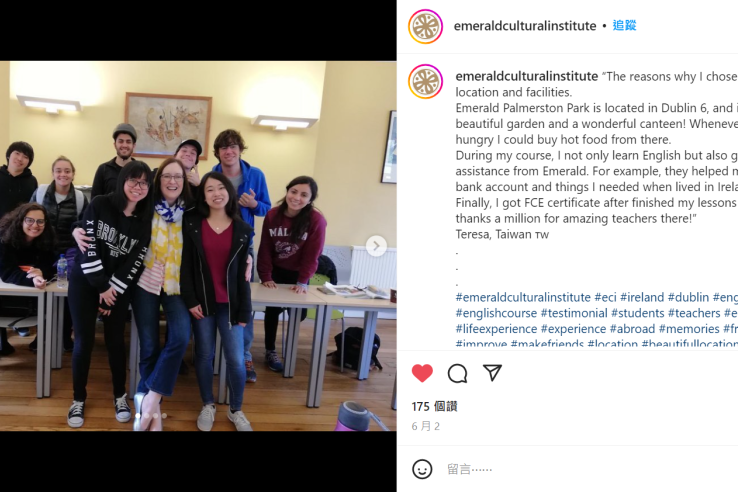Screen dimensions: 738x492
Task: Open the comment bubble icon
Action: coord(457,373)
